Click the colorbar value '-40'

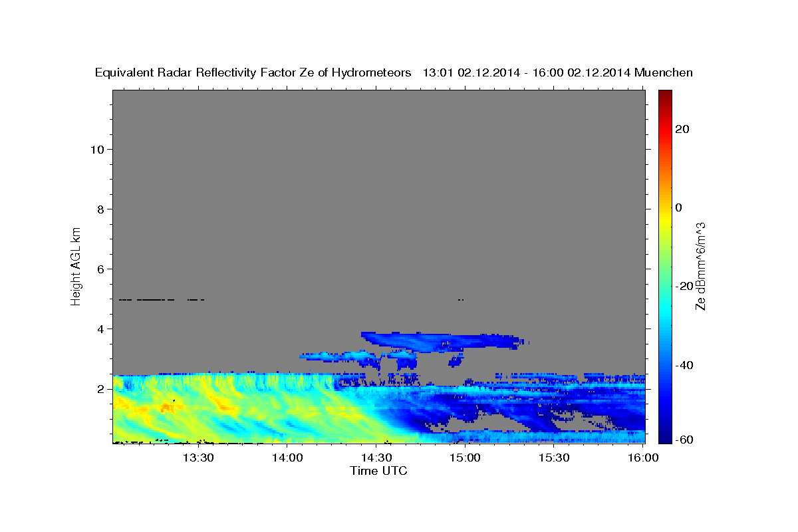point(683,365)
